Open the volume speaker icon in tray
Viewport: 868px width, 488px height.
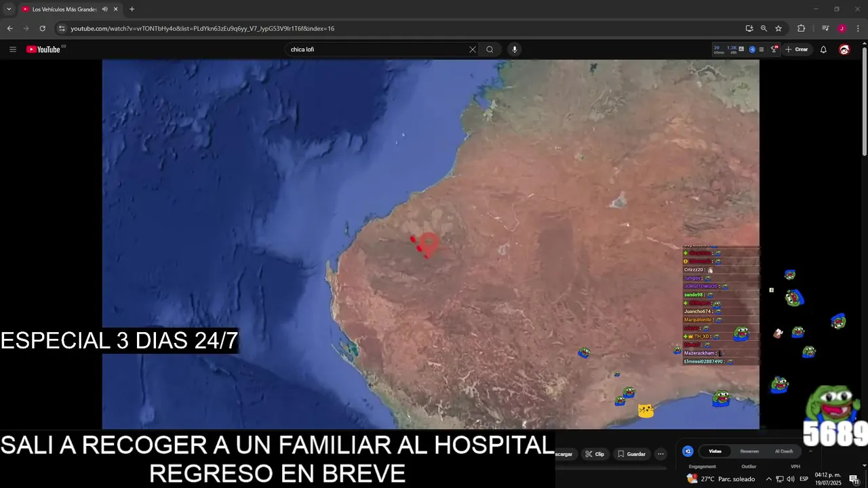791,479
